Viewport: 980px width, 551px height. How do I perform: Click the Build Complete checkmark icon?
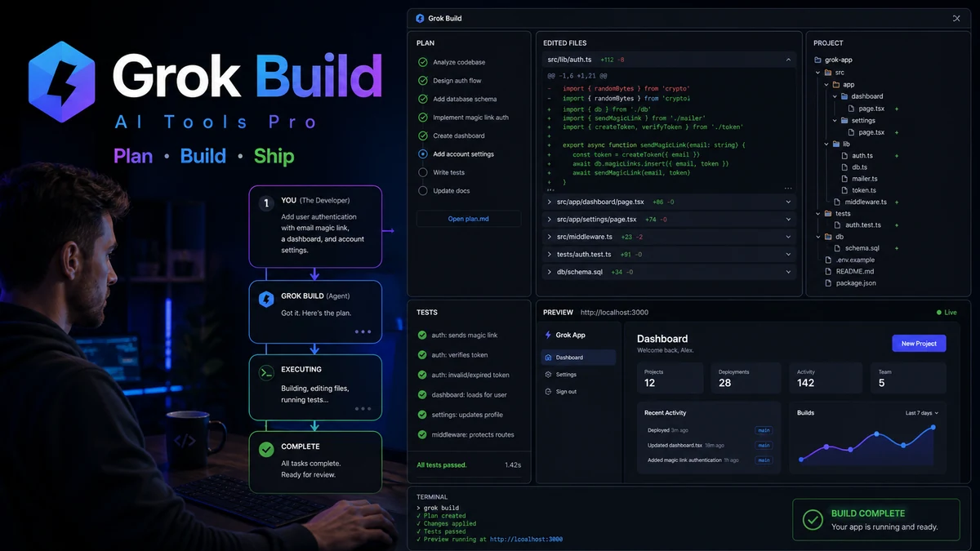click(812, 520)
